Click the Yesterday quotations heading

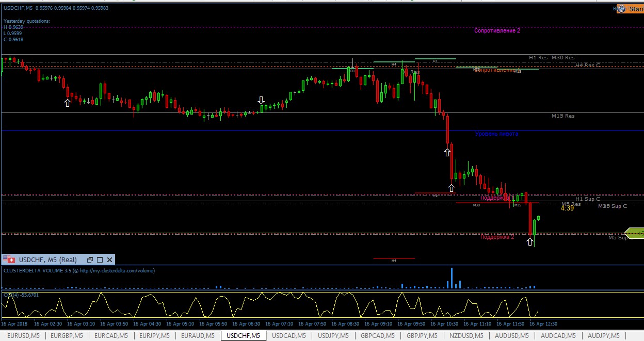(x=27, y=21)
